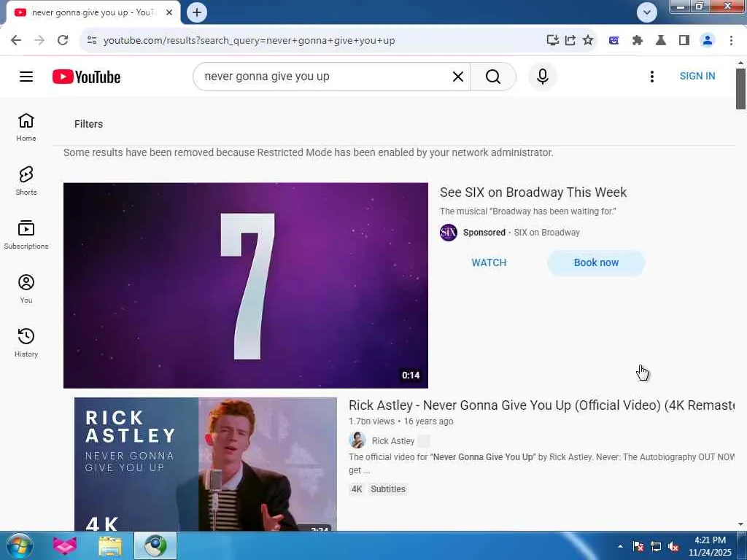Open Home in sidebar
This screenshot has height=560, width=747.
coord(26,127)
